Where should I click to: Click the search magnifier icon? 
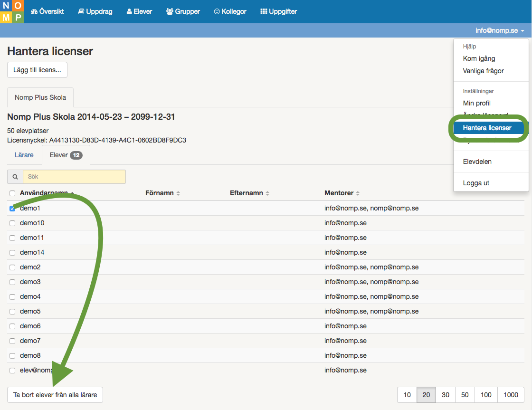click(x=15, y=177)
